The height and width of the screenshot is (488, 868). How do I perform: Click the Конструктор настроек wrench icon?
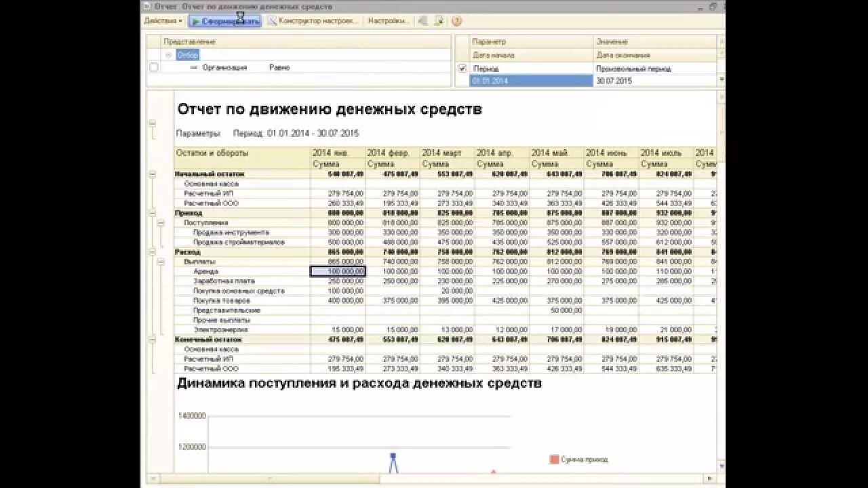point(272,21)
